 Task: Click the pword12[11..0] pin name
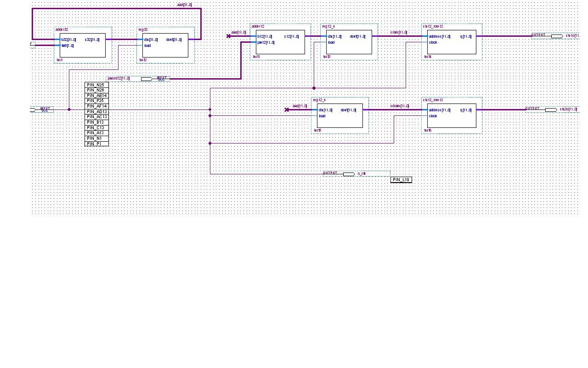coord(119,79)
